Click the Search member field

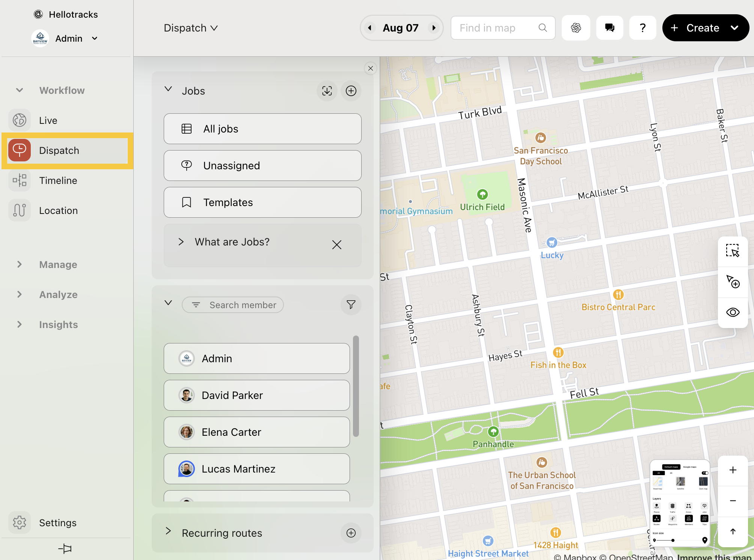coord(233,305)
